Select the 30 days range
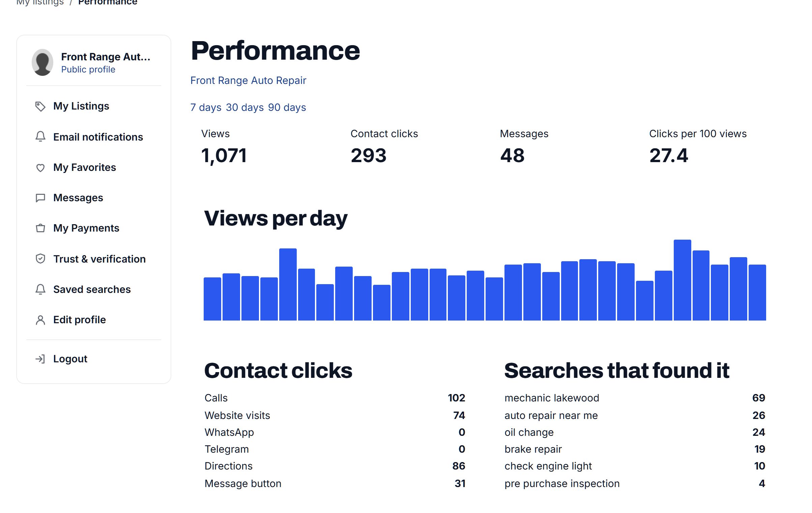This screenshot has height=513, width=812. (245, 108)
